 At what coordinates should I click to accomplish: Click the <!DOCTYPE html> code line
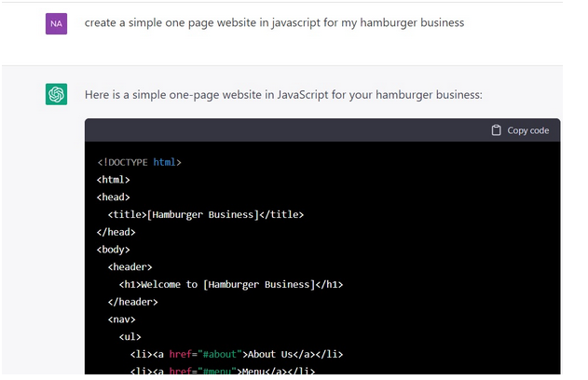coord(139,162)
